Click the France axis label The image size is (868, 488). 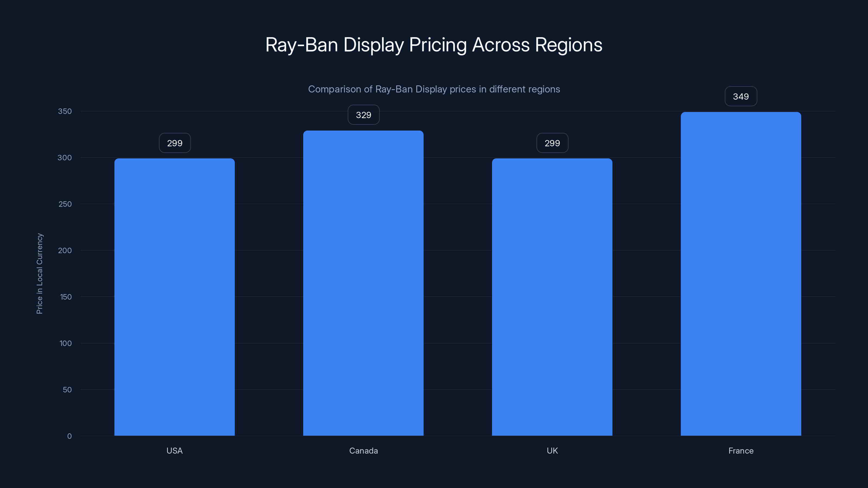(x=741, y=451)
